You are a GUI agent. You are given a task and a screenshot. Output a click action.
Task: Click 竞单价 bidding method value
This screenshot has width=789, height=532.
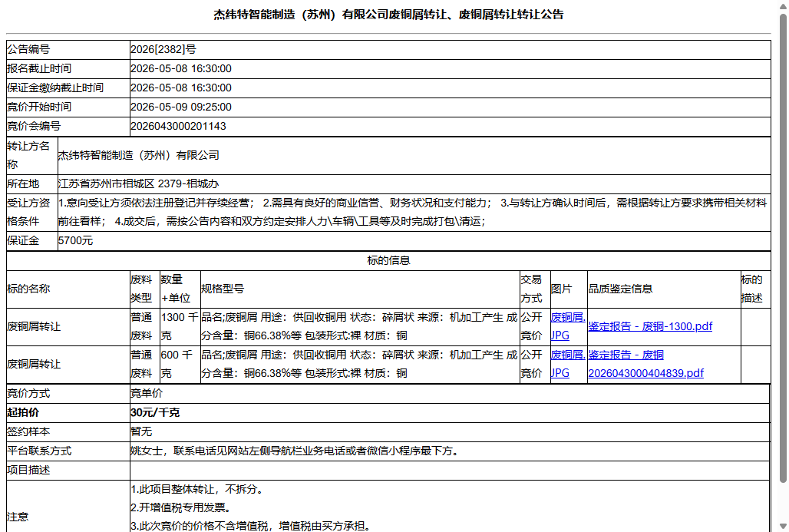[147, 394]
